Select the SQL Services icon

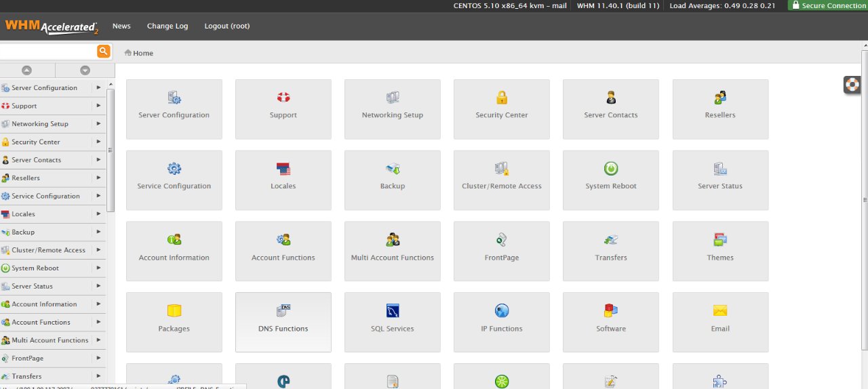click(392, 312)
